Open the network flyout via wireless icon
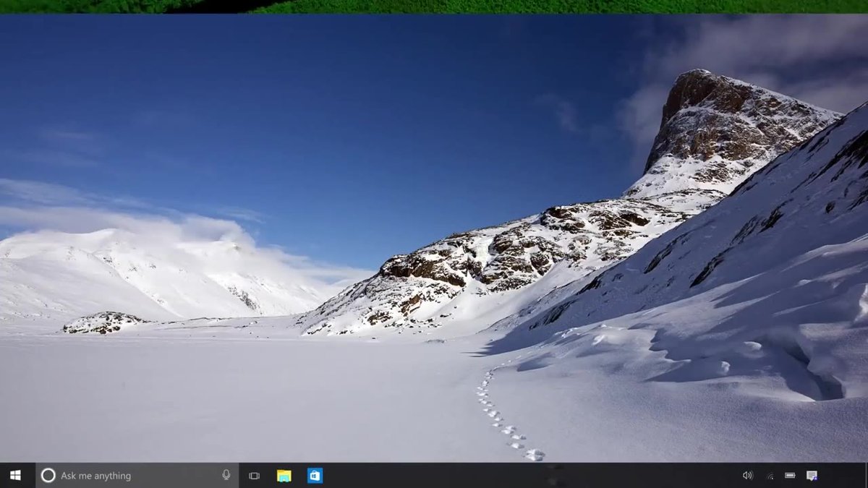Viewport: 868px width, 488px height. tap(771, 476)
